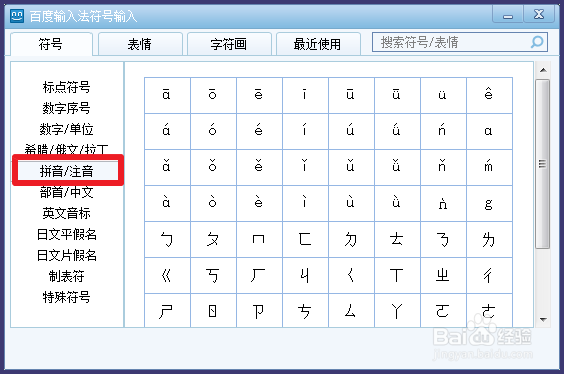Image resolution: width=564 pixels, height=374 pixels.
Task: Select the 数学/单位 category
Action: coord(67,129)
